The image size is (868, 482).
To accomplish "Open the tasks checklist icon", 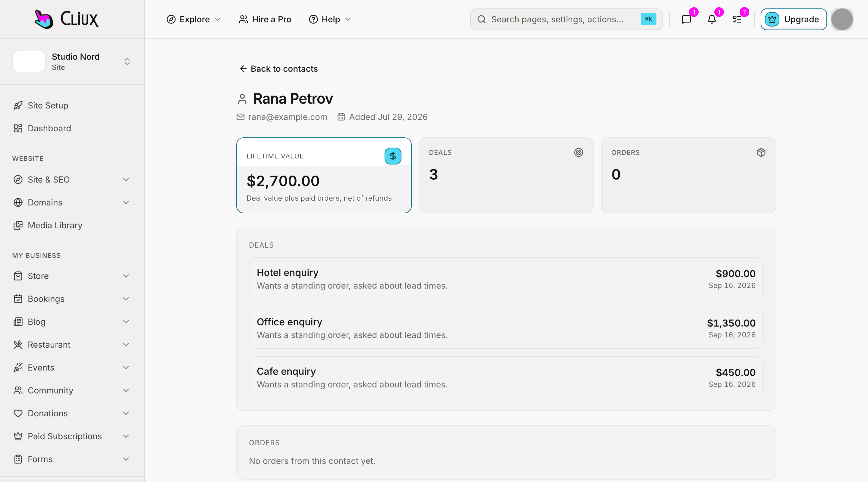I will [x=737, y=19].
